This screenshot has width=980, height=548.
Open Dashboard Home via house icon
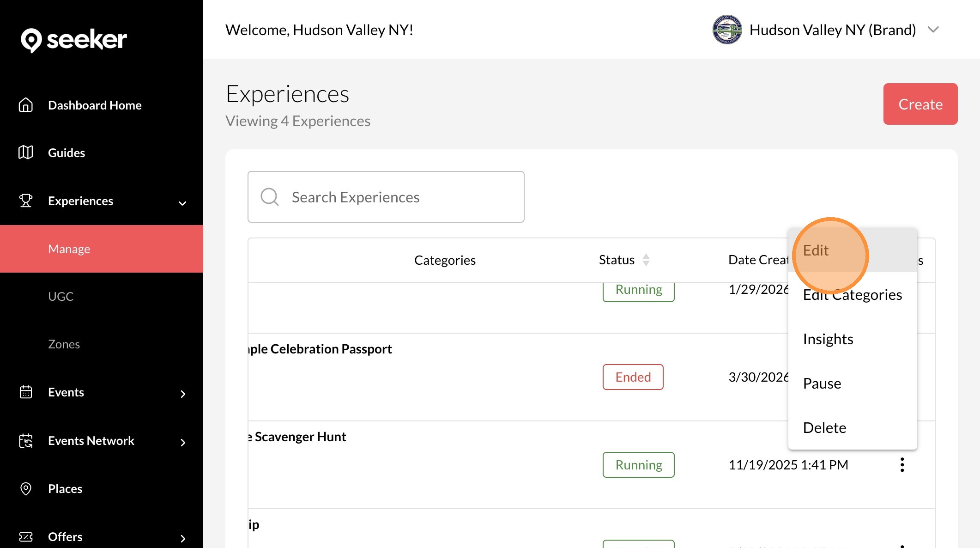(x=26, y=105)
